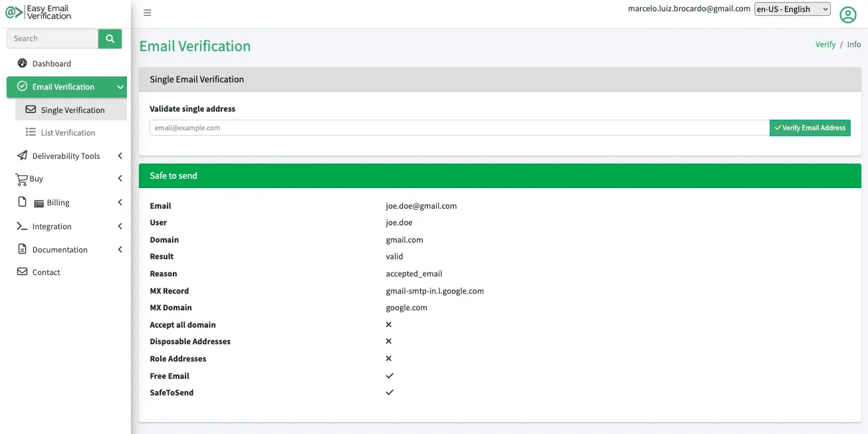Click the Dashboard gauge icon
The width and height of the screenshot is (868, 434).
(23, 63)
